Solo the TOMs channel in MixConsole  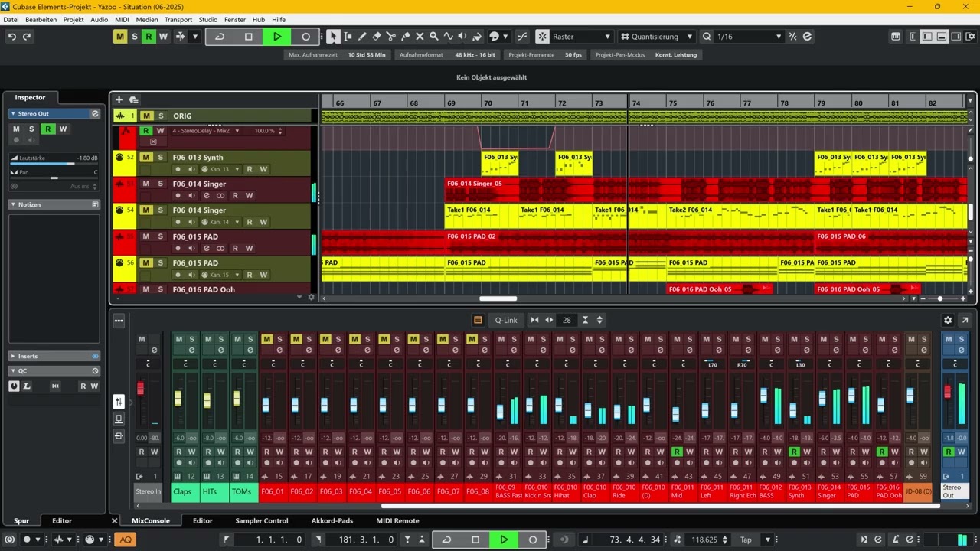250,339
